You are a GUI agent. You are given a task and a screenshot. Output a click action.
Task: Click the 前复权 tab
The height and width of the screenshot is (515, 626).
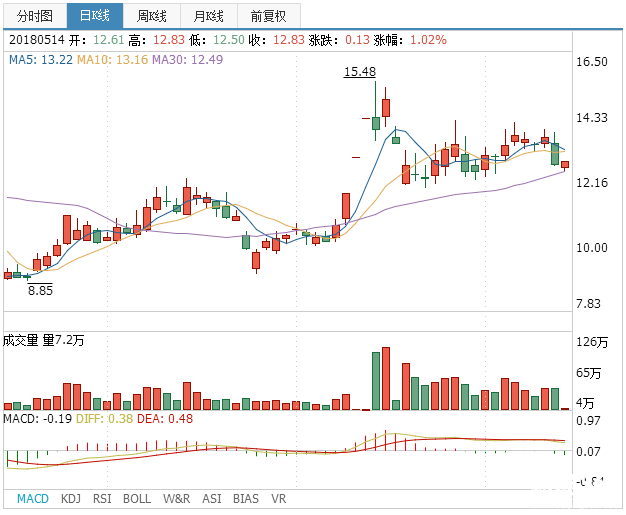pyautogui.click(x=269, y=16)
